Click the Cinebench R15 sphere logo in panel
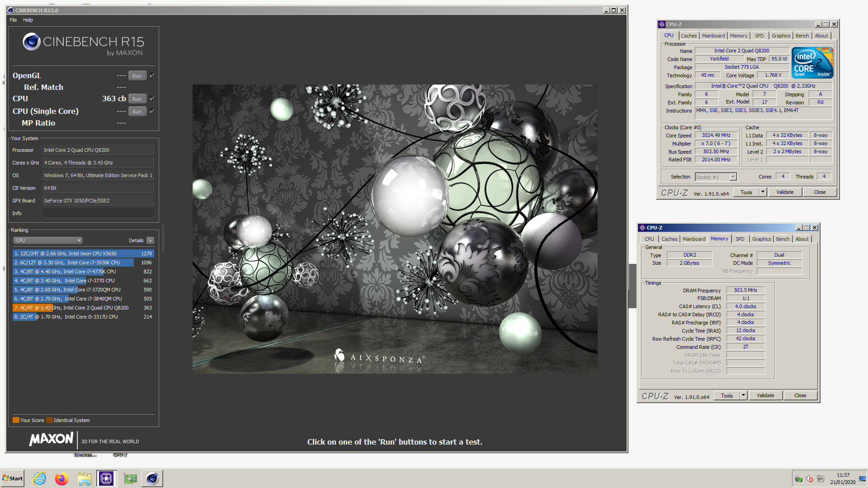Screen dimensions: 868x488 pyautogui.click(x=32, y=42)
